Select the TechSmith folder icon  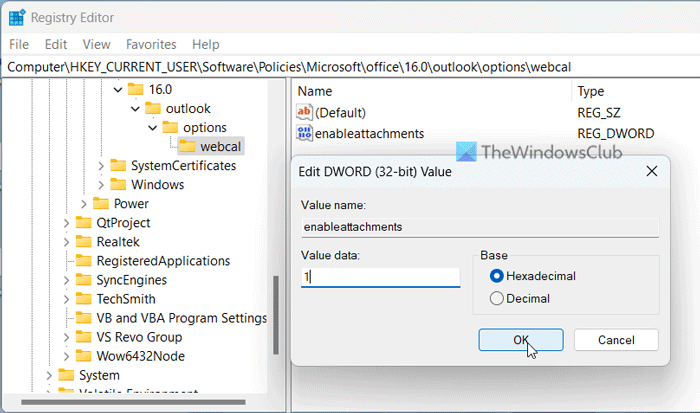coord(83,299)
